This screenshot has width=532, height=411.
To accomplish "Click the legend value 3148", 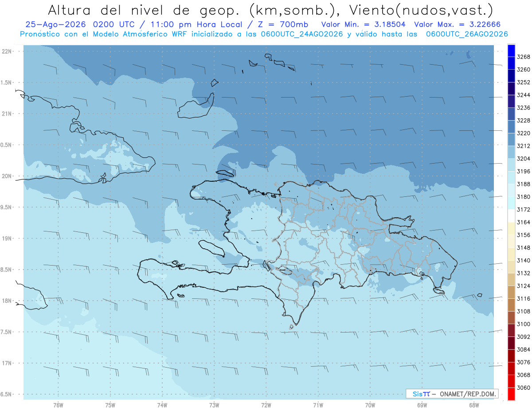I will [524, 248].
